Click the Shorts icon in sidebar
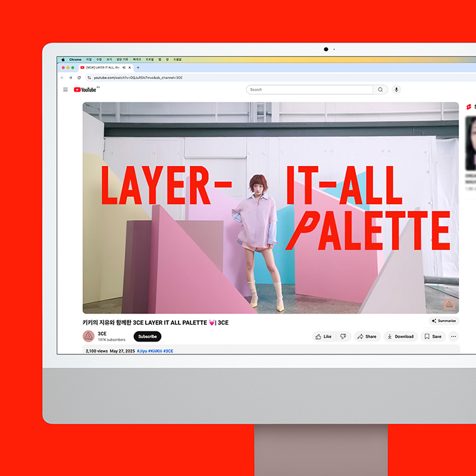Screen dimensions: 476x476 [x=469, y=107]
